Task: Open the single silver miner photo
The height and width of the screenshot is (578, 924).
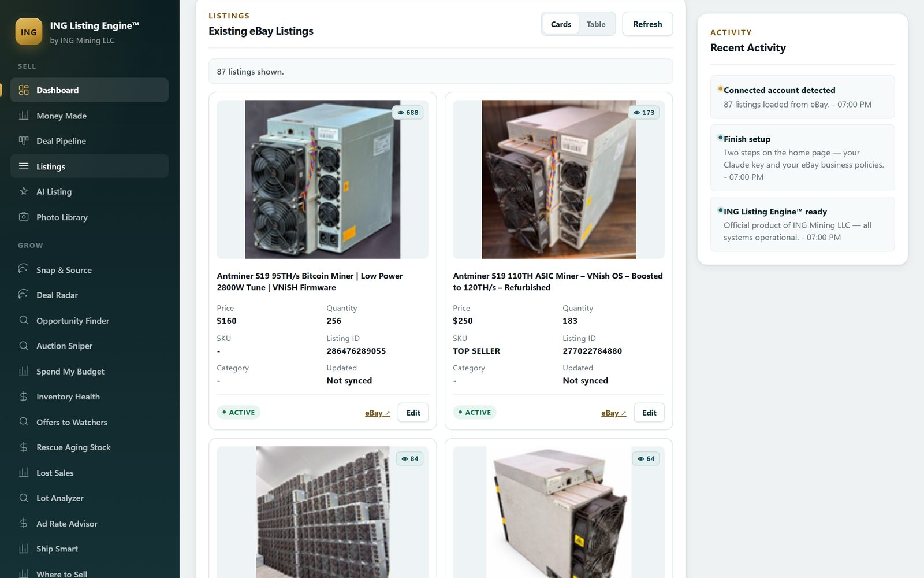Action: pyautogui.click(x=558, y=512)
